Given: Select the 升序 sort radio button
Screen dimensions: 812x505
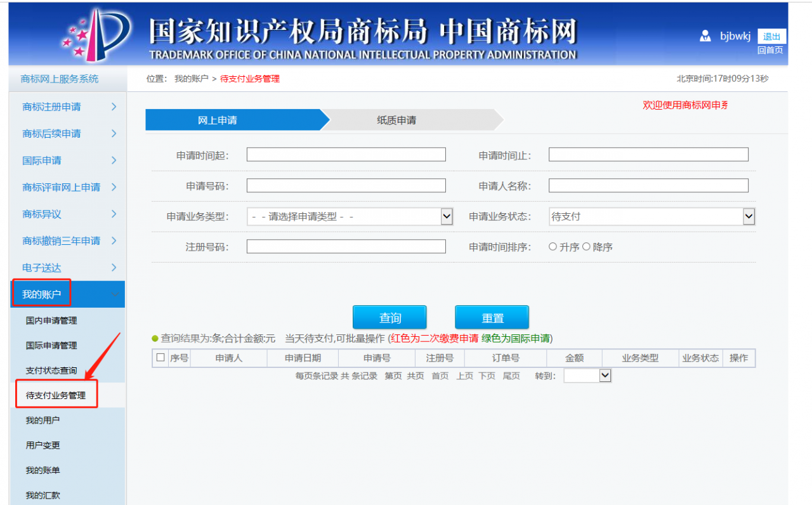Looking at the screenshot, I should [x=553, y=247].
